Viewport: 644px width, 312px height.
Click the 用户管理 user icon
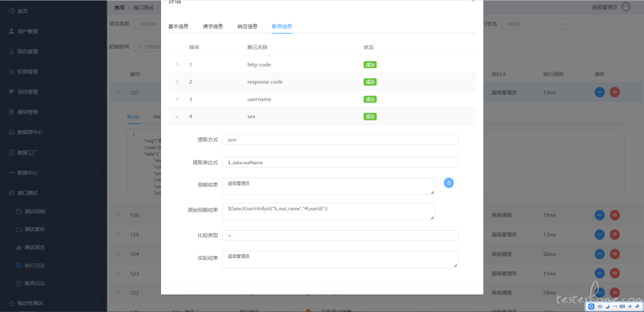coord(11,31)
